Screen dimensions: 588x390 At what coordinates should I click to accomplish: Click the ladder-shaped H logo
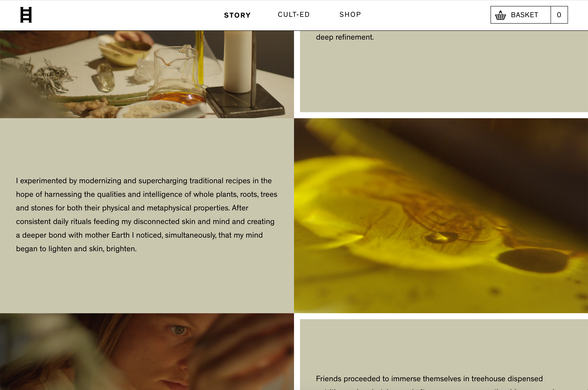click(x=26, y=15)
